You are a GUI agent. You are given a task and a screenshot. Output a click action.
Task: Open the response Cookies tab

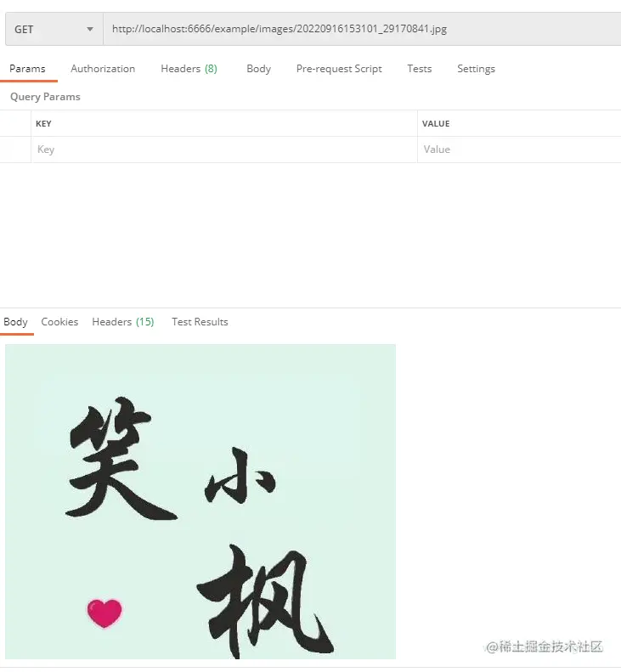[x=59, y=322]
